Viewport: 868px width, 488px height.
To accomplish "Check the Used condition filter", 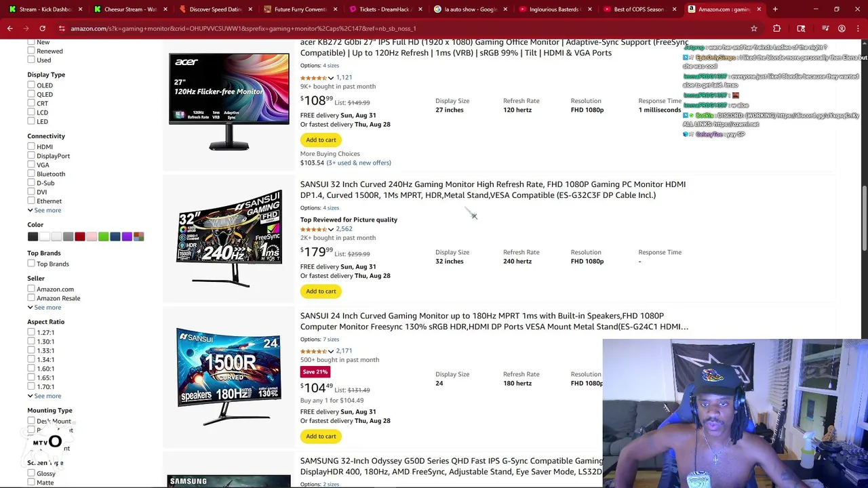I will (x=31, y=60).
